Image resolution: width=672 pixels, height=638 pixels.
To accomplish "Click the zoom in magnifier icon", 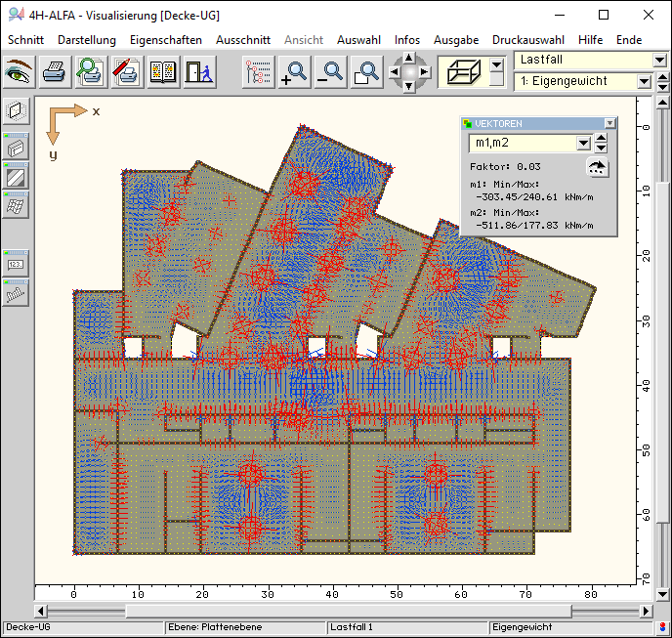I will [293, 72].
